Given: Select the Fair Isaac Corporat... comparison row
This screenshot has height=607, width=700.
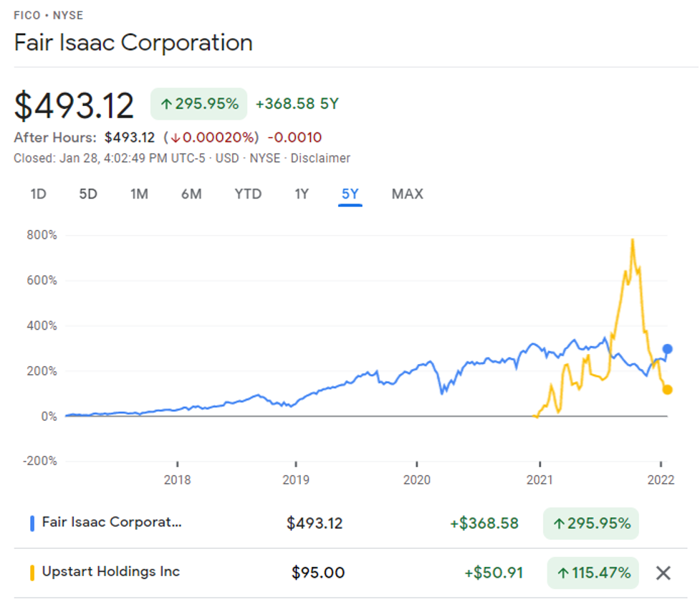Looking at the screenshot, I should point(350,523).
